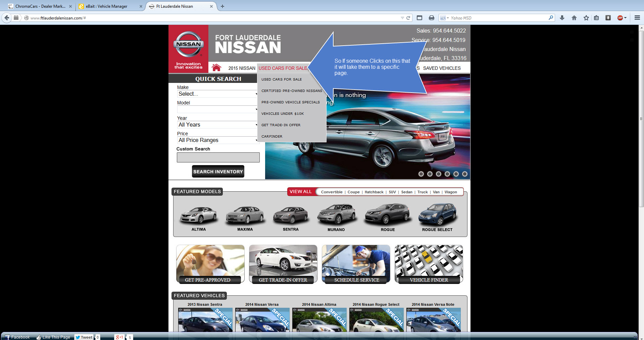Click the Nissan logo
The image size is (644, 340).
(x=188, y=44)
